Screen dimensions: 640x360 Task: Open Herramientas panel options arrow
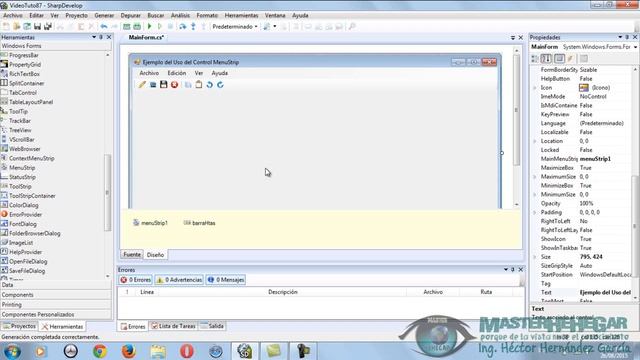pyautogui.click(x=94, y=37)
